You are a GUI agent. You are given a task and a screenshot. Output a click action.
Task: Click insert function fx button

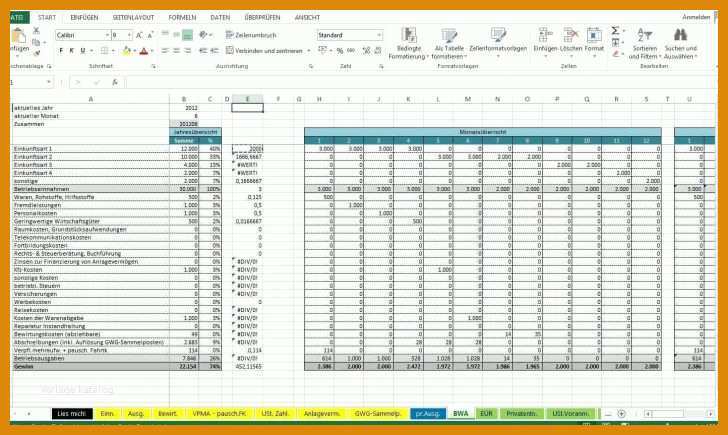coord(115,82)
